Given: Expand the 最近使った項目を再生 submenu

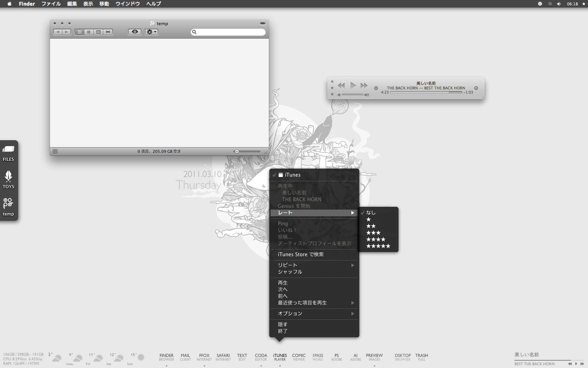Looking at the screenshot, I should (314, 303).
